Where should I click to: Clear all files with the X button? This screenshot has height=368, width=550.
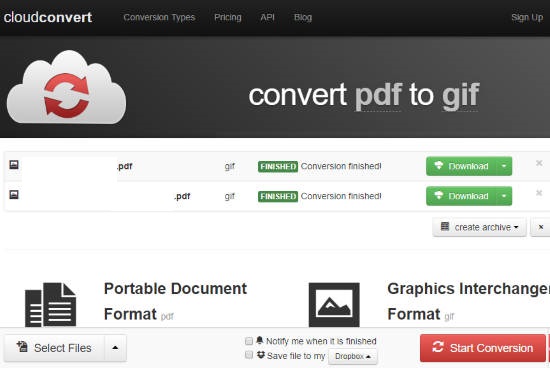point(541,227)
